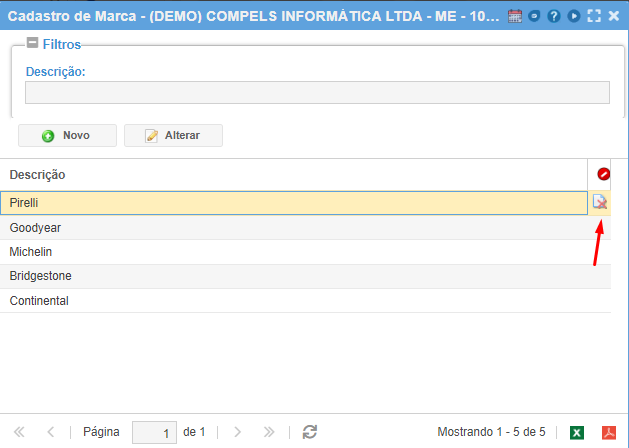Delete the Pirelli record using row icon
Image resolution: width=629 pixels, height=448 pixels.
pyautogui.click(x=600, y=202)
